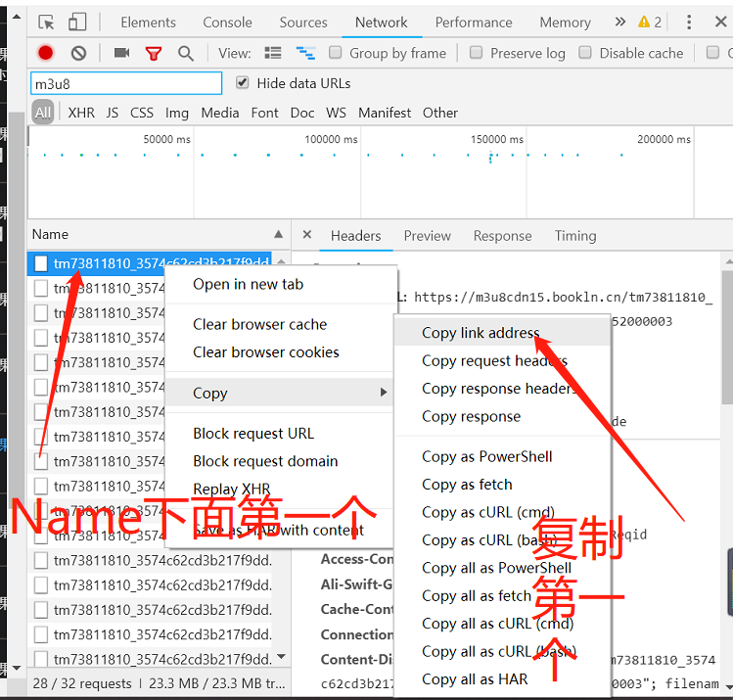Select the All filter type
The width and height of the screenshot is (733, 700).
pos(42,113)
